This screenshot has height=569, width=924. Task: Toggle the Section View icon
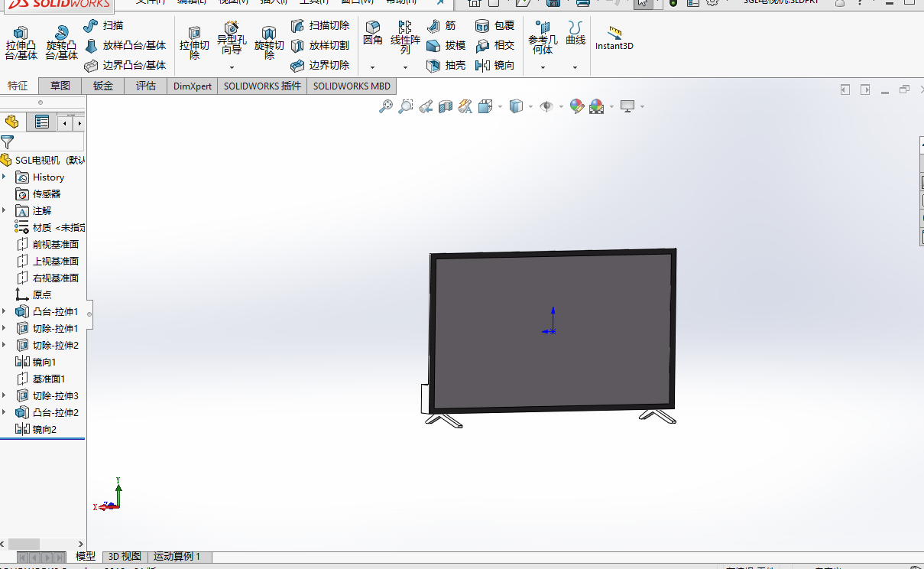[x=446, y=107]
